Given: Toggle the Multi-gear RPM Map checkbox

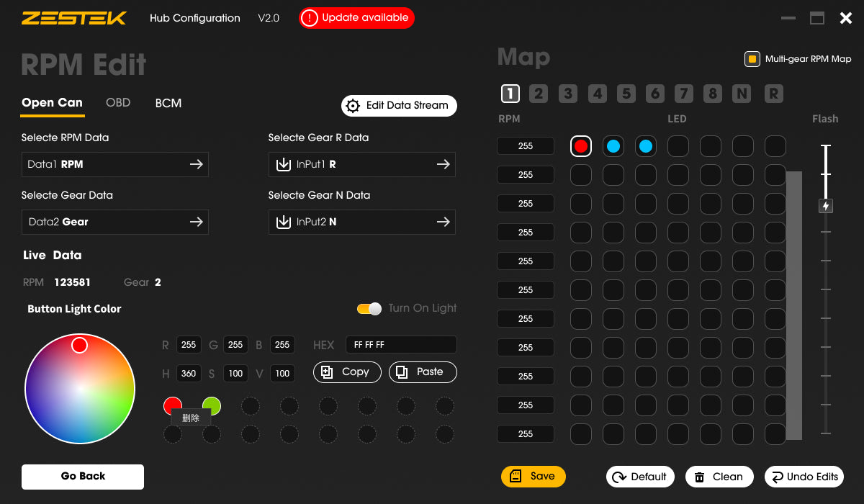Looking at the screenshot, I should click(x=752, y=59).
